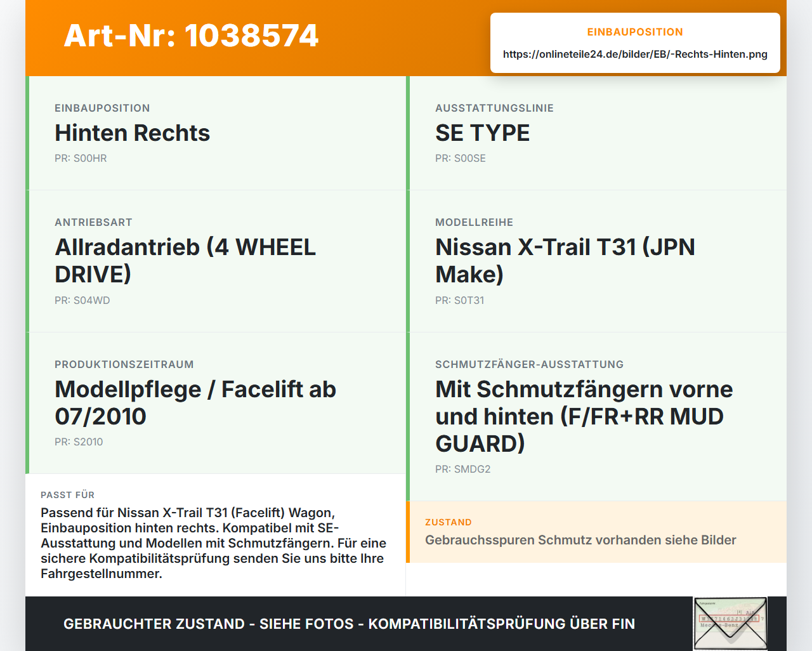The height and width of the screenshot is (651, 812).
Task: Click the PR: SMDG2 code
Action: pos(463,469)
